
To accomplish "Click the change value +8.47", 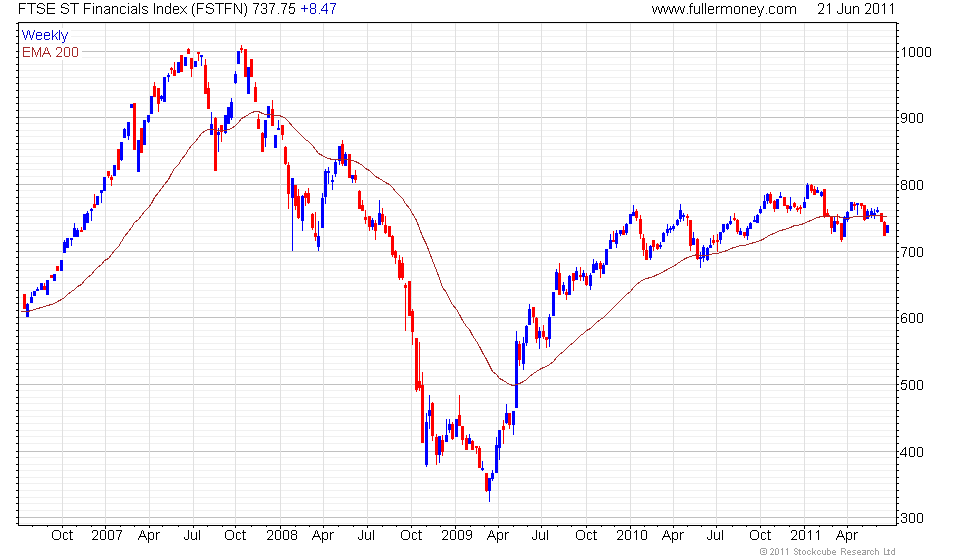I will (318, 9).
